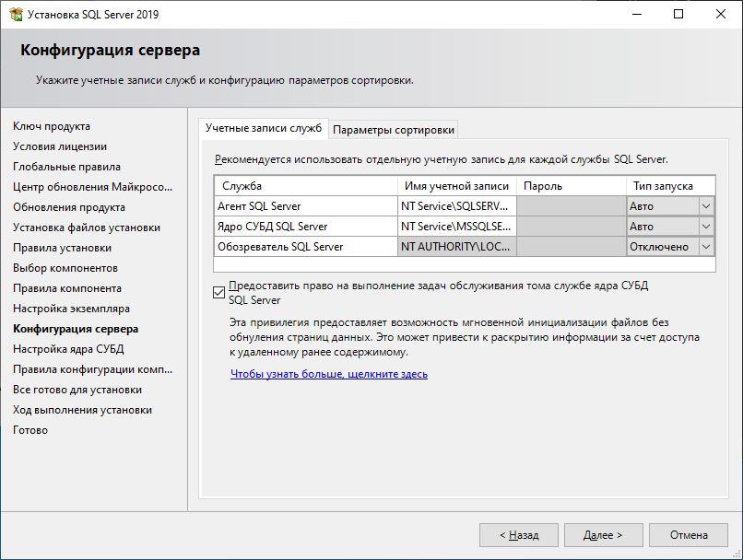
Task: Open startup type dropdown for Обозреватель SQL Server
Action: pos(705,247)
